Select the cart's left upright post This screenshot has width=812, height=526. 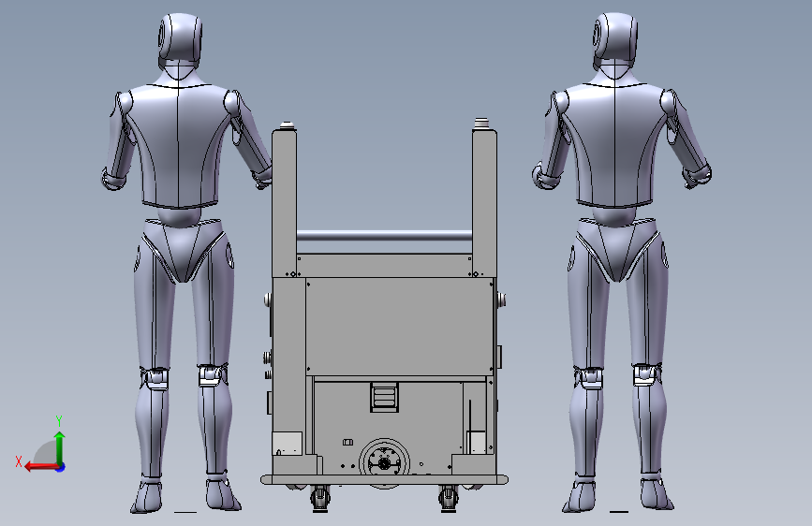pos(285,203)
